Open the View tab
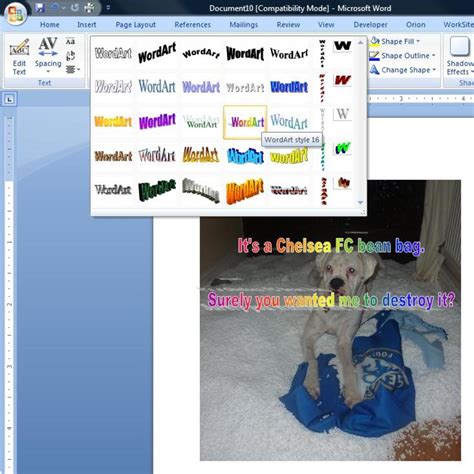Image resolution: width=474 pixels, height=474 pixels. coord(326,25)
